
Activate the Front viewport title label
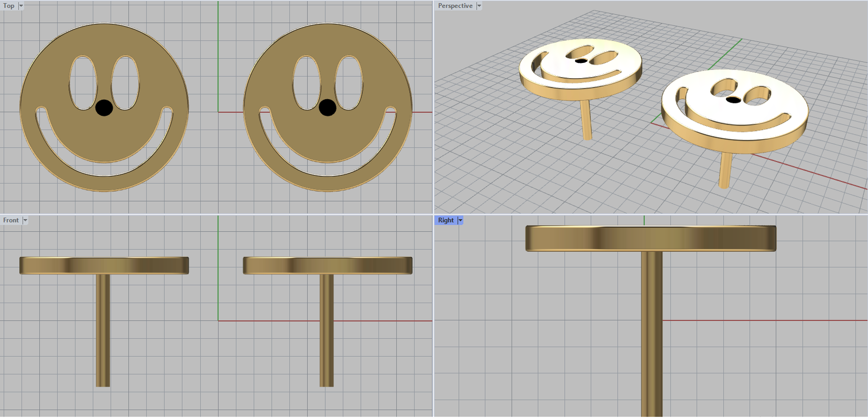[10, 220]
